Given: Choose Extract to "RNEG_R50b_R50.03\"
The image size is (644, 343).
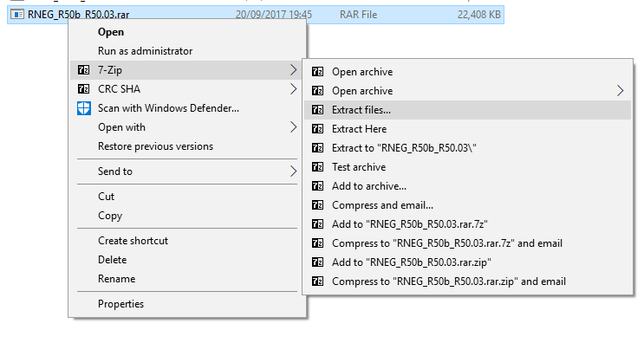Looking at the screenshot, I should (x=467, y=148).
